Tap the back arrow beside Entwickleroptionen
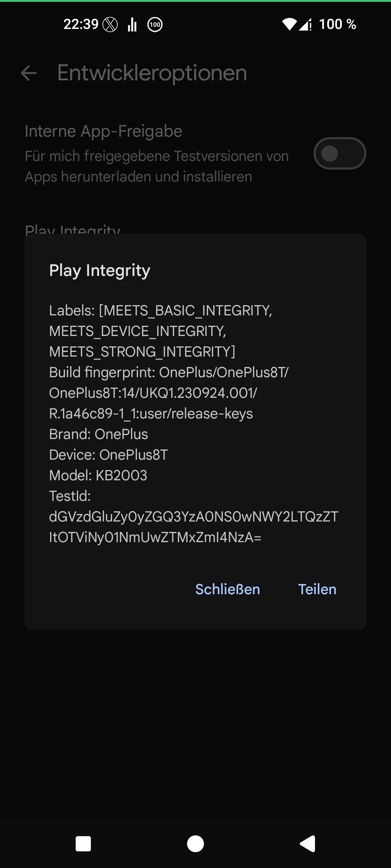The height and width of the screenshot is (868, 391). click(29, 73)
